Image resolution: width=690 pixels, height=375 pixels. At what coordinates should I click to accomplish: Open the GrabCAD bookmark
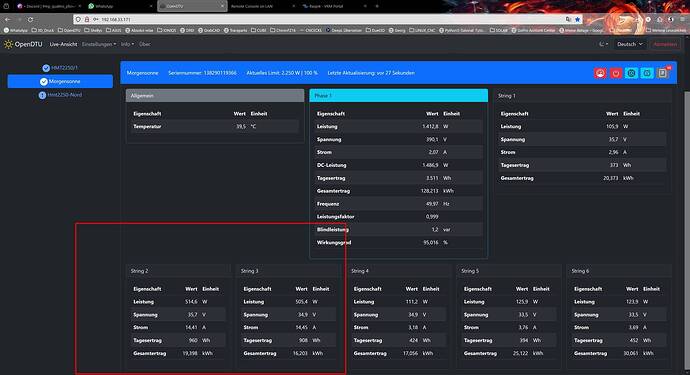209,30
